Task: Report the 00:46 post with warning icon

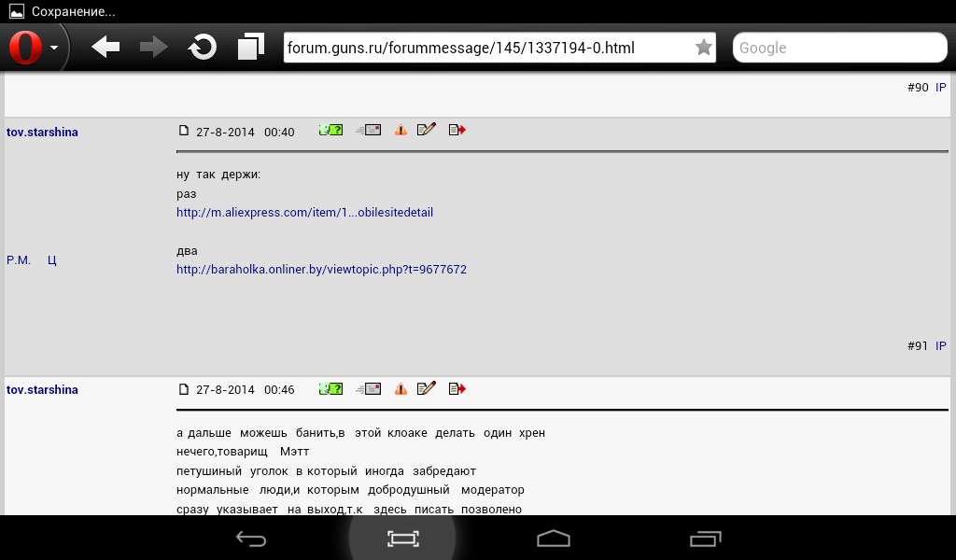Action: tap(401, 388)
